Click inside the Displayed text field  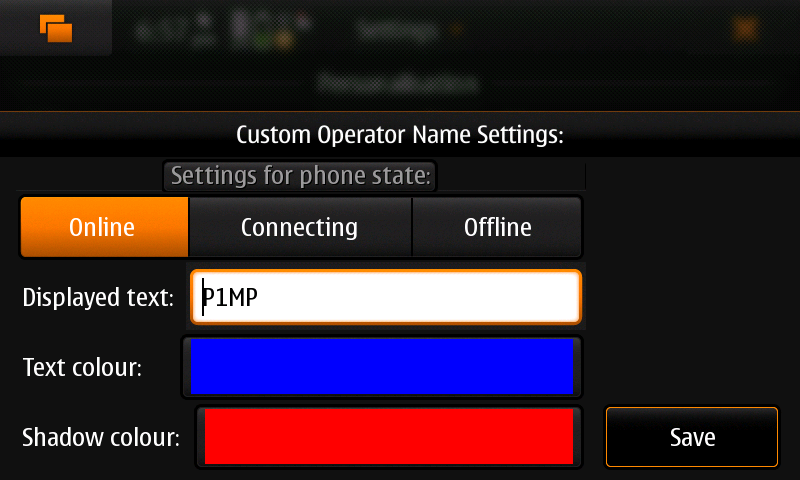[x=386, y=297]
